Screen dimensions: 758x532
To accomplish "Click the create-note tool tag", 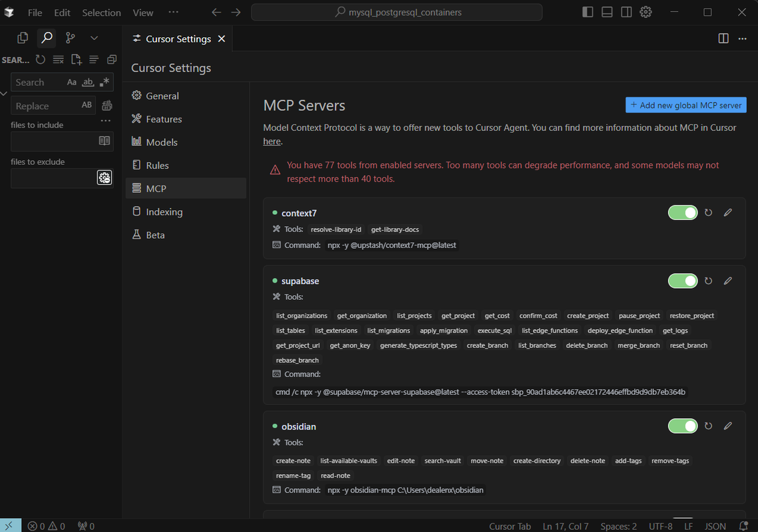I will pos(293,461).
